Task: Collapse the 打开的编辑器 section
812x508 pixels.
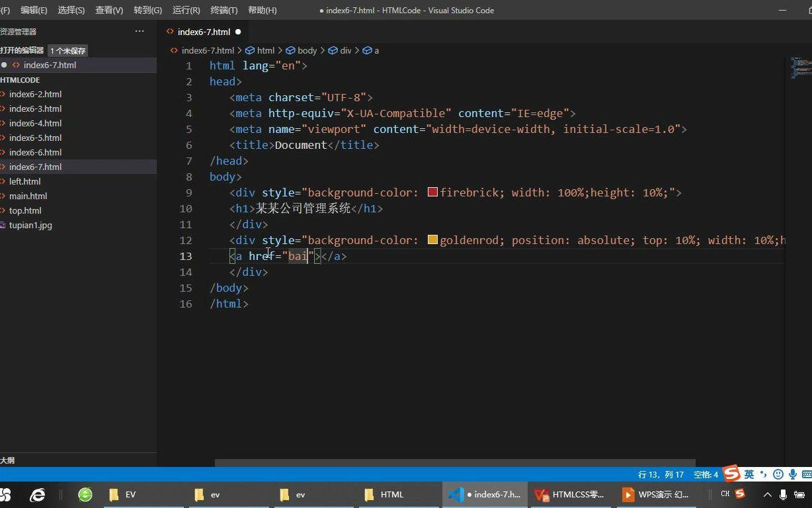Action: coord(22,50)
